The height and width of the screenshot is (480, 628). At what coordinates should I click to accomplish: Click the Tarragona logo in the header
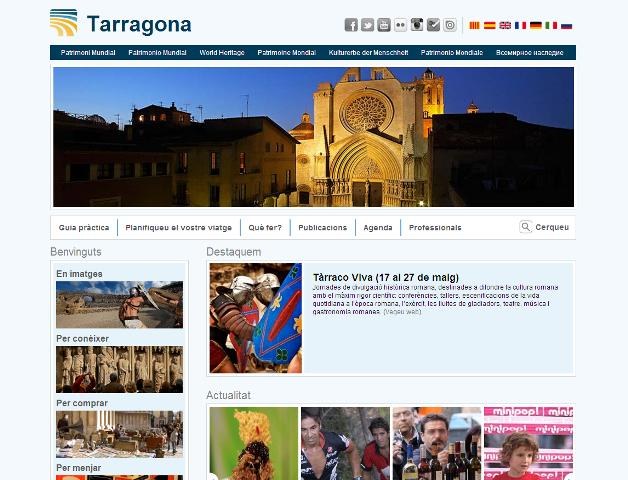[120, 23]
